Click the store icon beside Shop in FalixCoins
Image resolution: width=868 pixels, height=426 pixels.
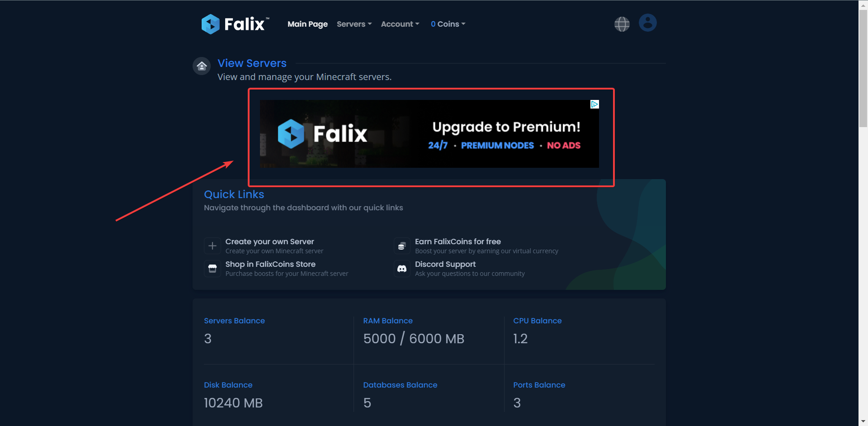click(212, 268)
